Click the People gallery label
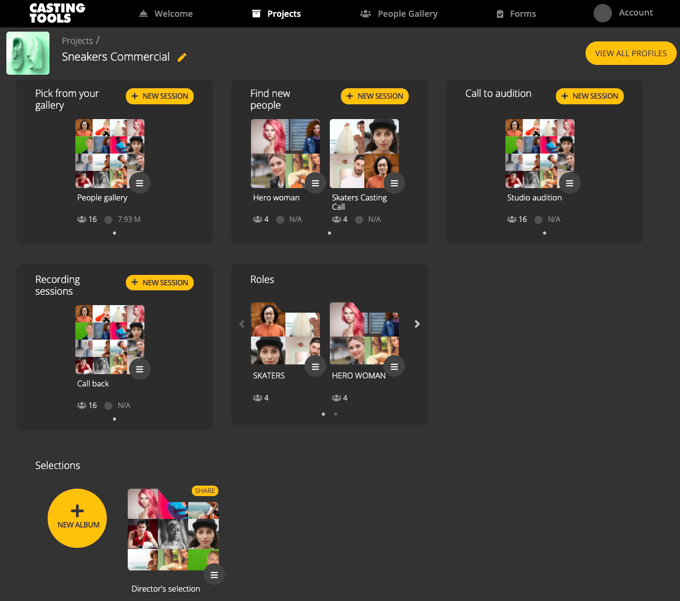 (x=102, y=198)
